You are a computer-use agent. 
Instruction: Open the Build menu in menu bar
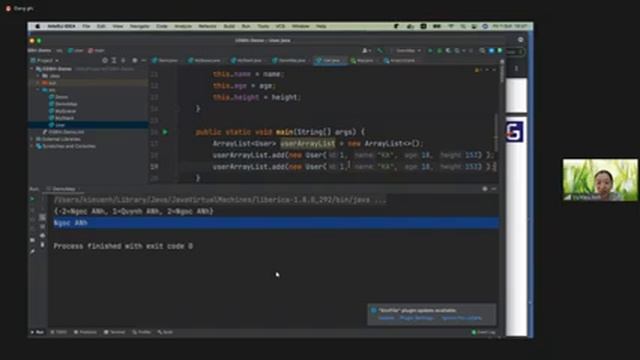click(229, 26)
